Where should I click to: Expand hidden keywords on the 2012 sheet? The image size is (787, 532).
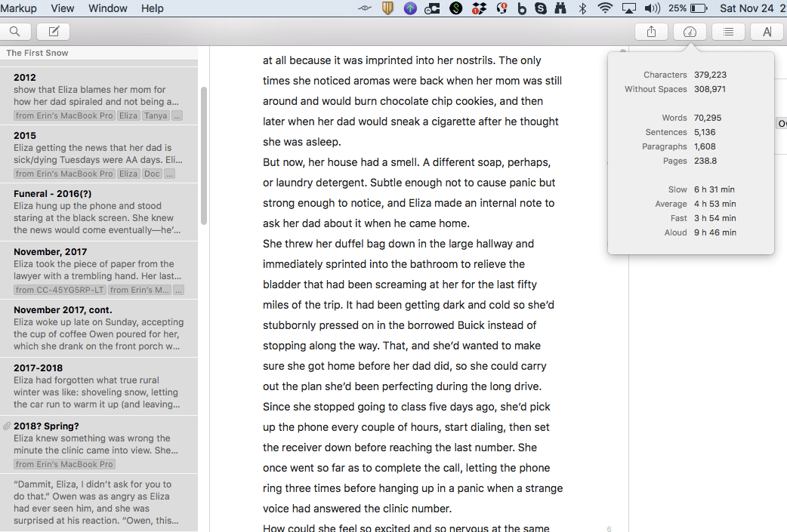point(177,116)
